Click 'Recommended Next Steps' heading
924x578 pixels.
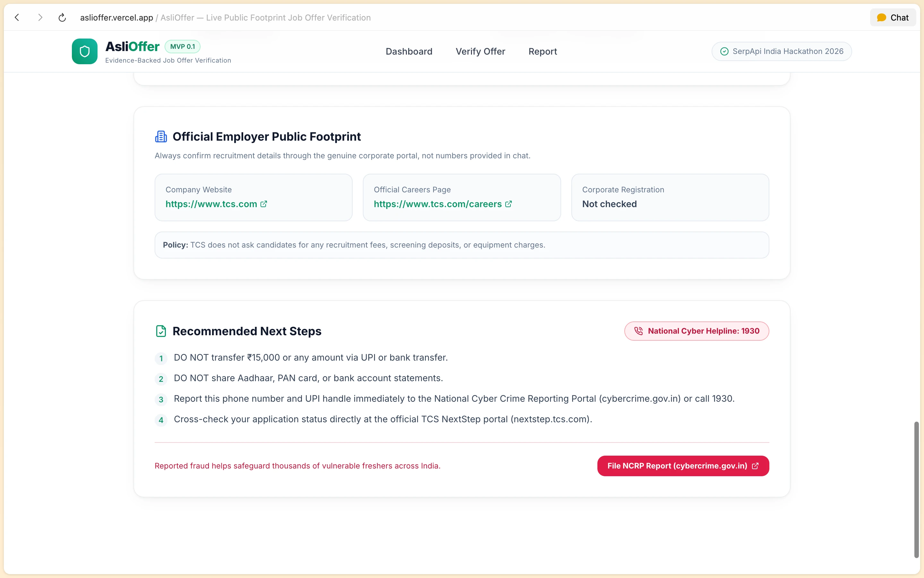pyautogui.click(x=247, y=331)
